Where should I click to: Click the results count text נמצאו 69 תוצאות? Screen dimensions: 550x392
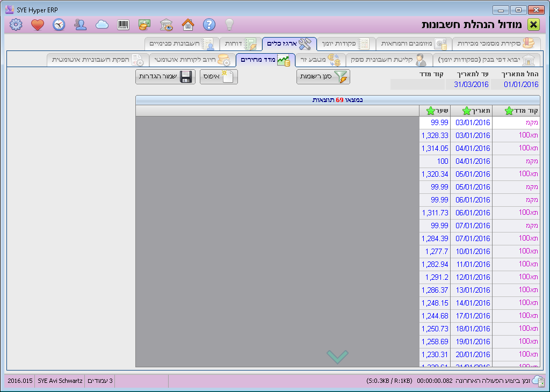click(x=337, y=100)
